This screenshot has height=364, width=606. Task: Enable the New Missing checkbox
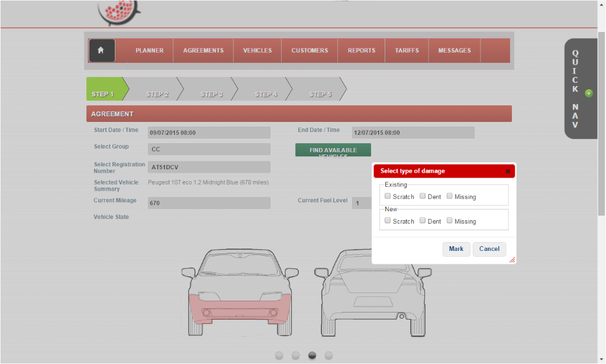pos(450,221)
